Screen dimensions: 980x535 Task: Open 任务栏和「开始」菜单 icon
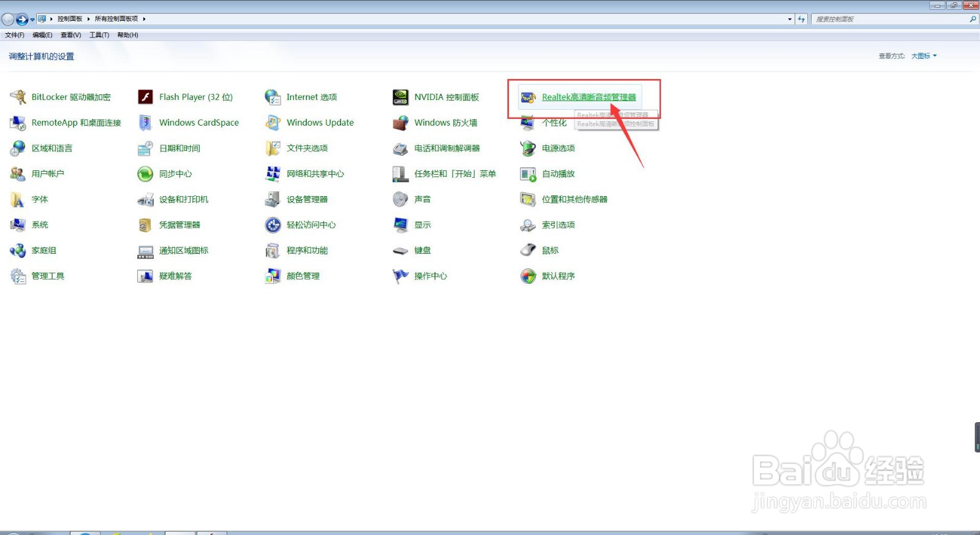(401, 174)
